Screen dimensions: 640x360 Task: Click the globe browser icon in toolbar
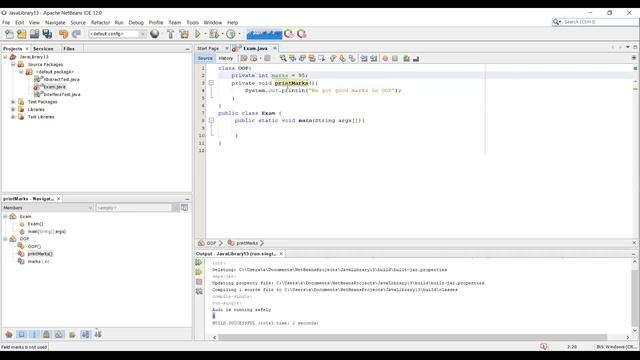point(155,34)
